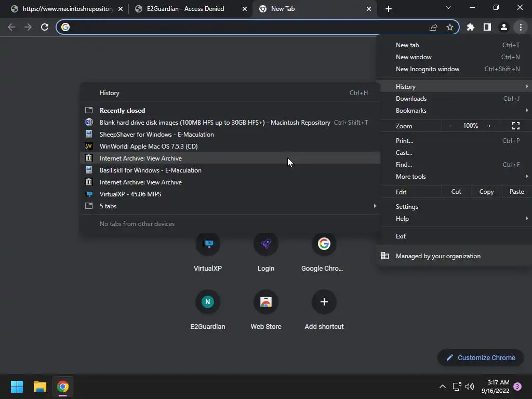Open the tab search chevron
532x399 pixels.
(448, 7)
